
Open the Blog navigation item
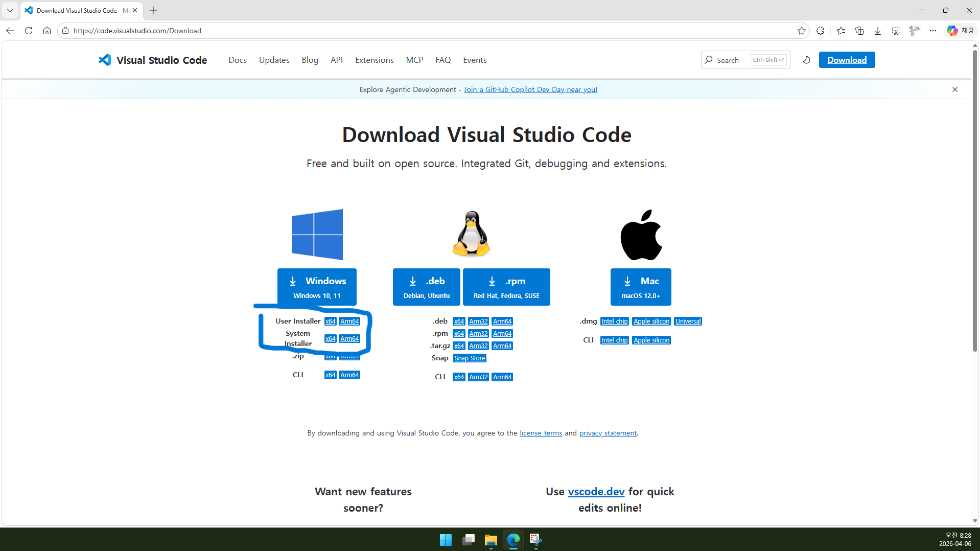point(310,60)
